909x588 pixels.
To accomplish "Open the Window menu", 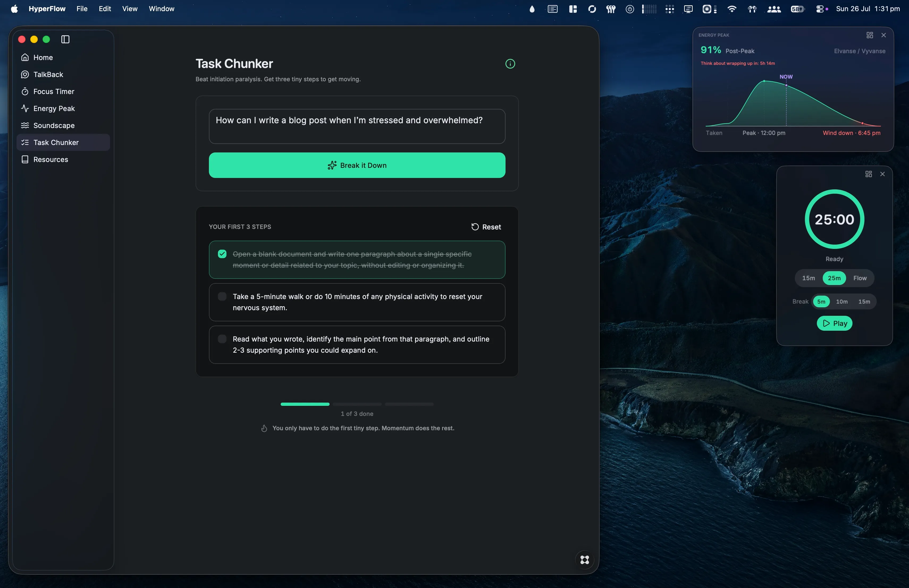I will pos(161,9).
